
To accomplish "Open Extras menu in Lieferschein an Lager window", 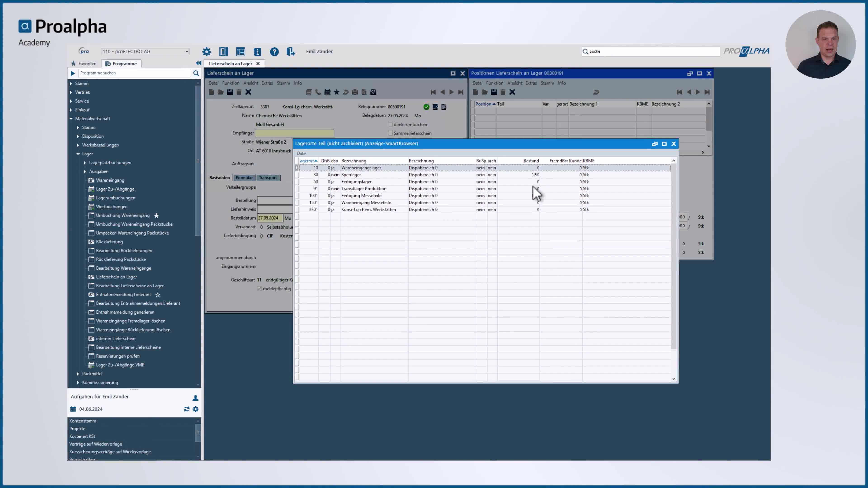I will click(x=267, y=83).
